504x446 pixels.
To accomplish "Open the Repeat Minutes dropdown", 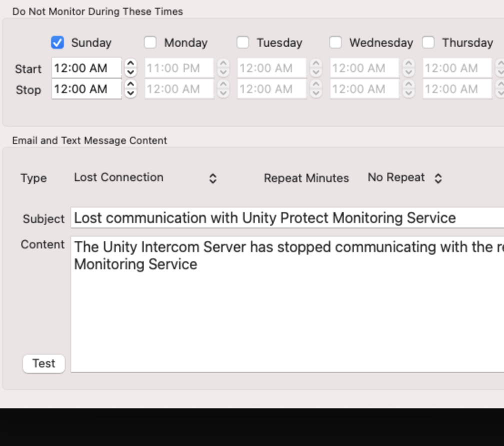I will [x=405, y=176].
